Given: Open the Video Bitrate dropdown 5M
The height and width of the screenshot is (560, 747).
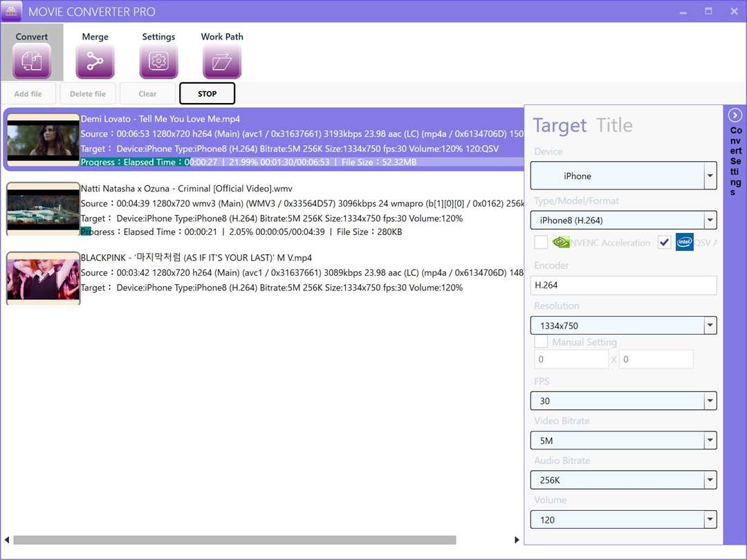Looking at the screenshot, I should coord(623,440).
